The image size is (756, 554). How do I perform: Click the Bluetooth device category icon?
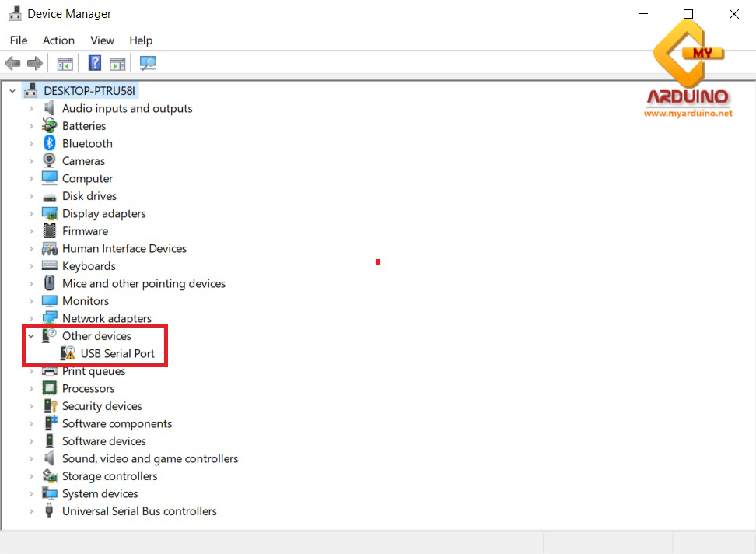coord(49,143)
